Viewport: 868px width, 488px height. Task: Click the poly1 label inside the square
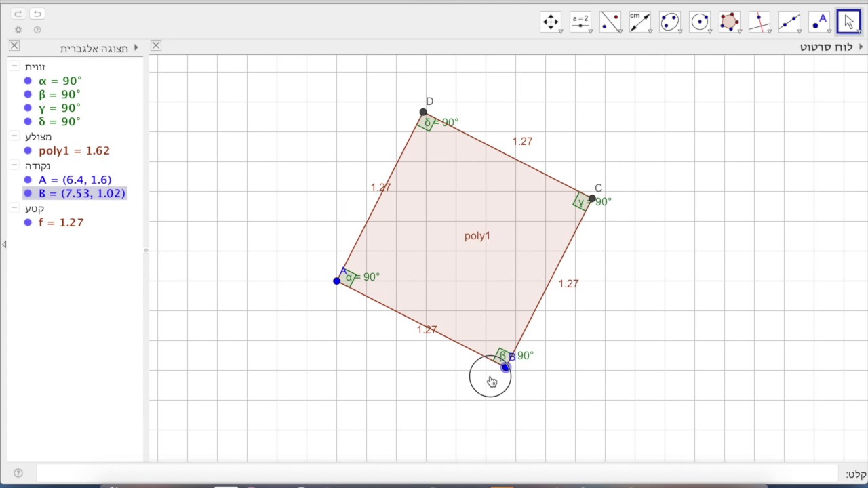[x=477, y=236]
